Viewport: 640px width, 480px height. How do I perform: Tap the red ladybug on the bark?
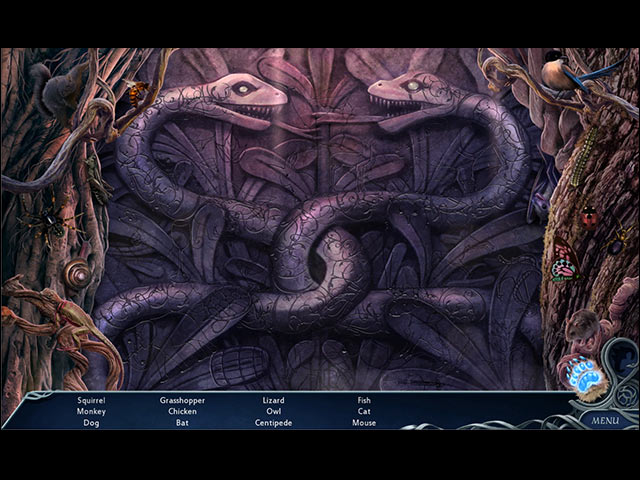pyautogui.click(x=589, y=216)
